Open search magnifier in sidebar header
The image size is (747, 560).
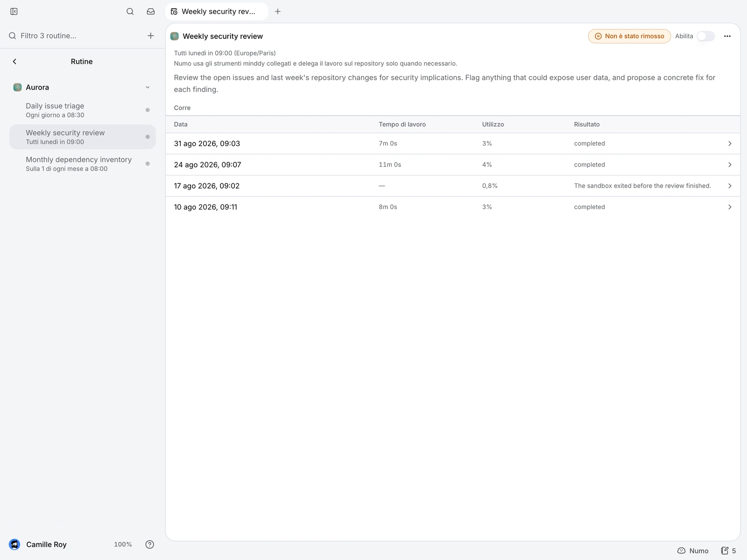(x=130, y=11)
